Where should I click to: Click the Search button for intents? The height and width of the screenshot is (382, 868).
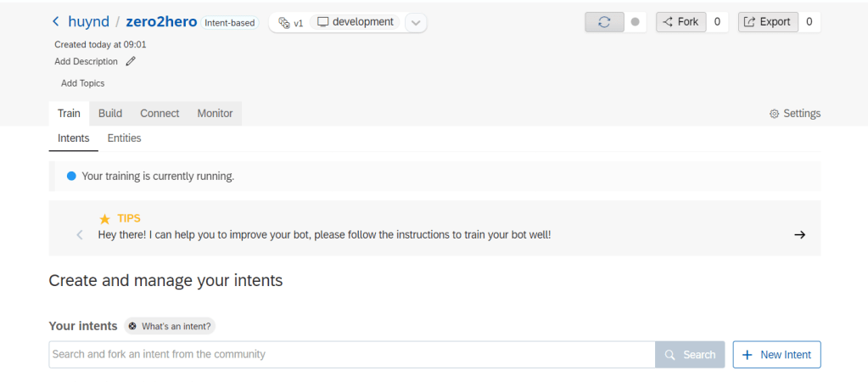690,355
